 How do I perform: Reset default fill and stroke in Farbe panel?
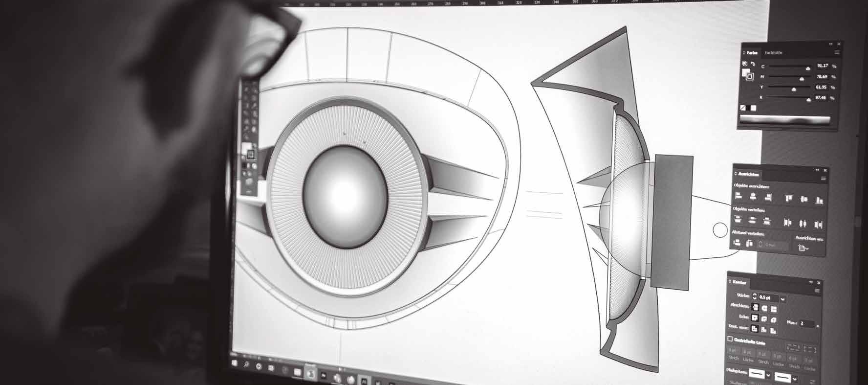point(745,64)
